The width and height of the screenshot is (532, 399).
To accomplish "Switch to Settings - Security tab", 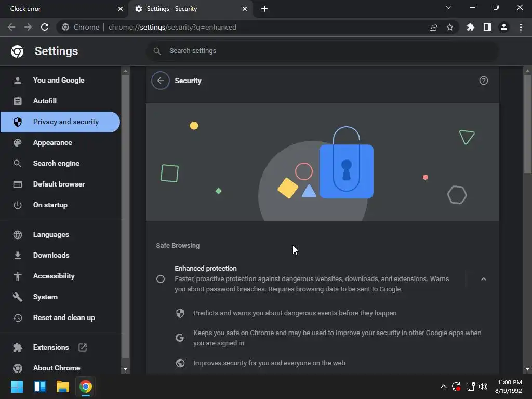I will (x=191, y=9).
